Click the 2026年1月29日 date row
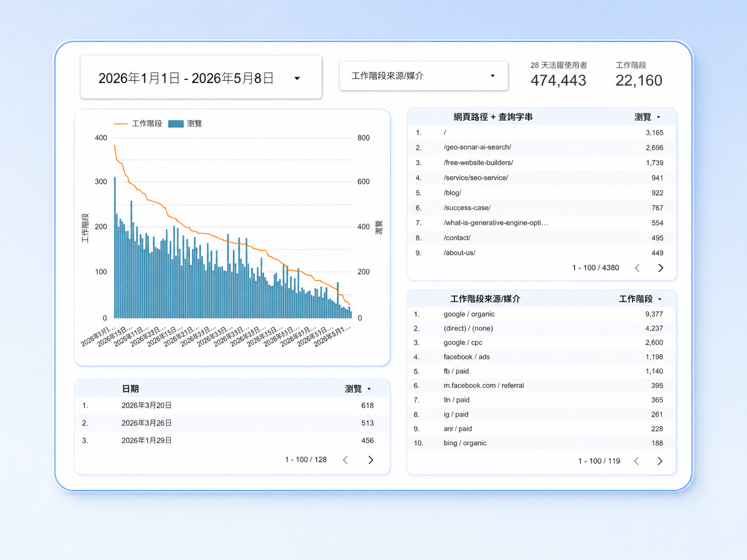Viewport: 747px width, 560px height. (232, 440)
